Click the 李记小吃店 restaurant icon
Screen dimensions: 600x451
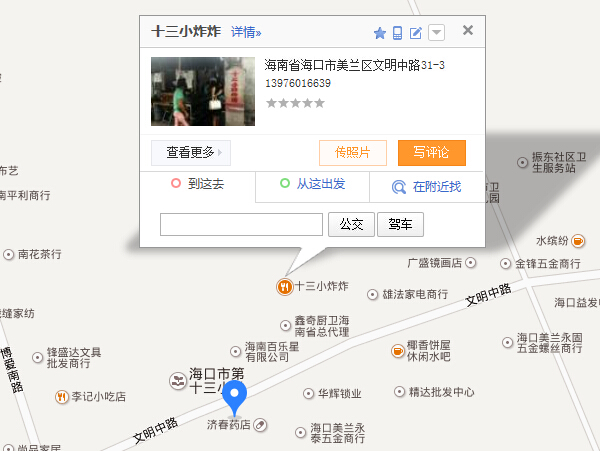pos(62,397)
